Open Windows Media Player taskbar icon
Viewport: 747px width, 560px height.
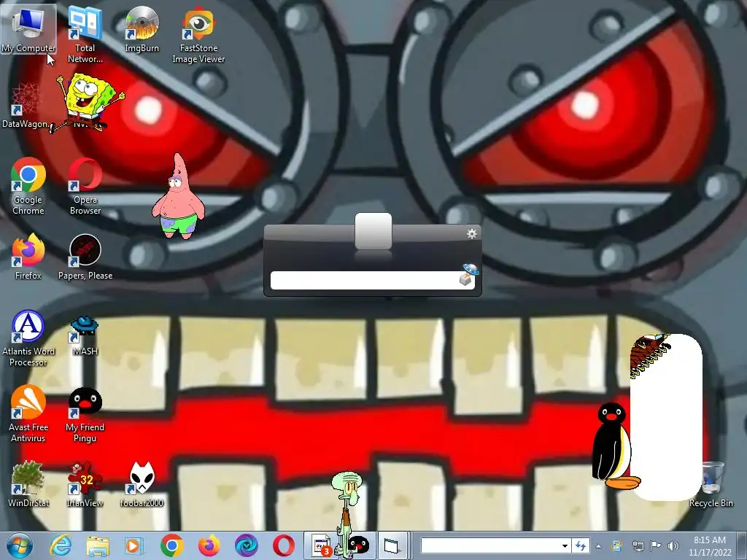tap(134, 545)
